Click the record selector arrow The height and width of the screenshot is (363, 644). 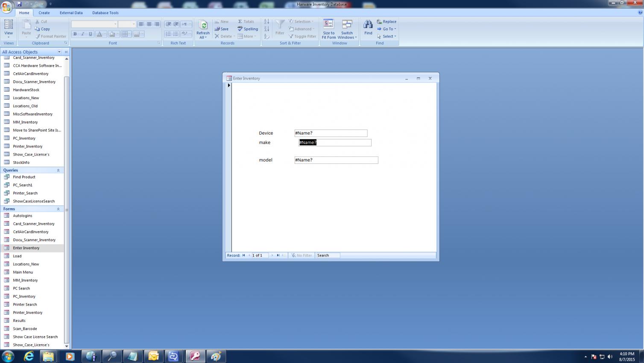coord(229,86)
